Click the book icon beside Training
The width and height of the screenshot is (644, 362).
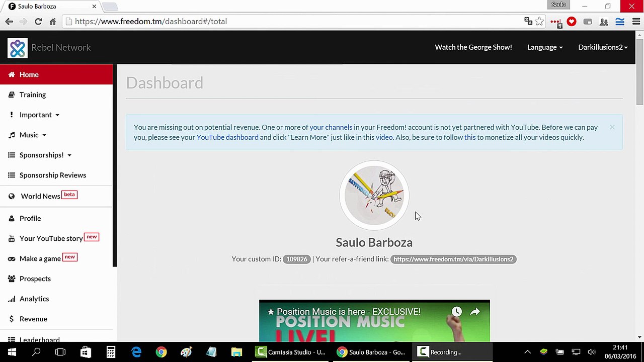click(12, 95)
